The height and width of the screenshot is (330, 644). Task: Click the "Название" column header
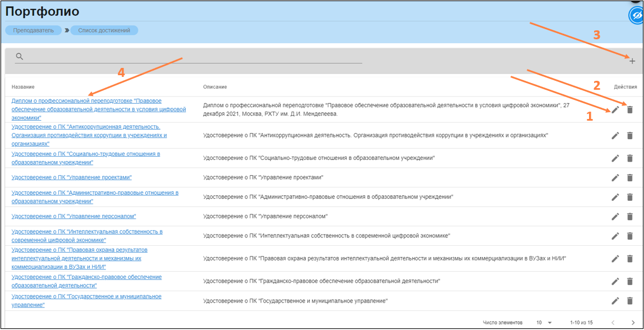click(23, 87)
